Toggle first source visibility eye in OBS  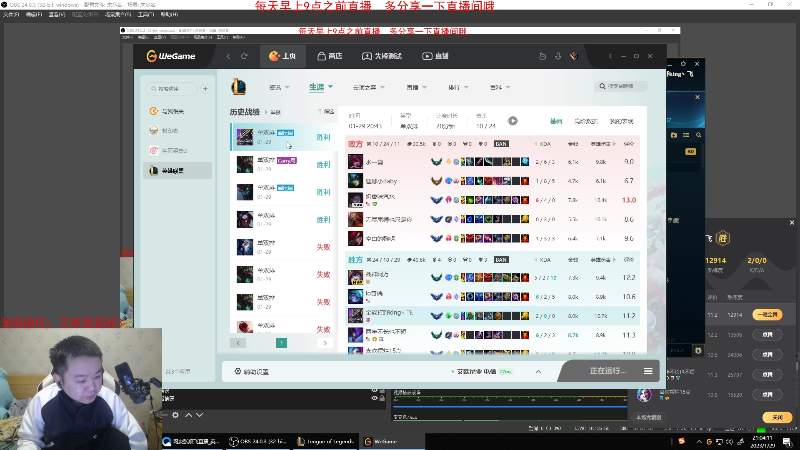click(x=374, y=390)
